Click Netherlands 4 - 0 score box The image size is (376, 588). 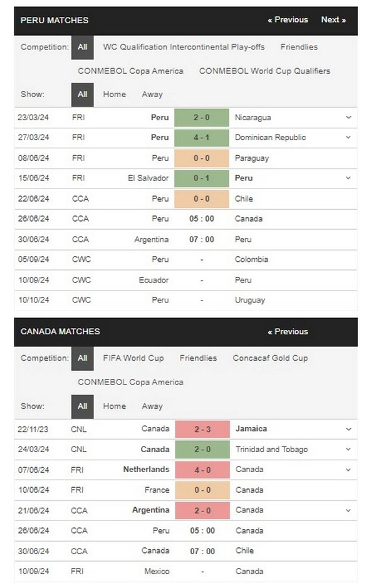201,469
